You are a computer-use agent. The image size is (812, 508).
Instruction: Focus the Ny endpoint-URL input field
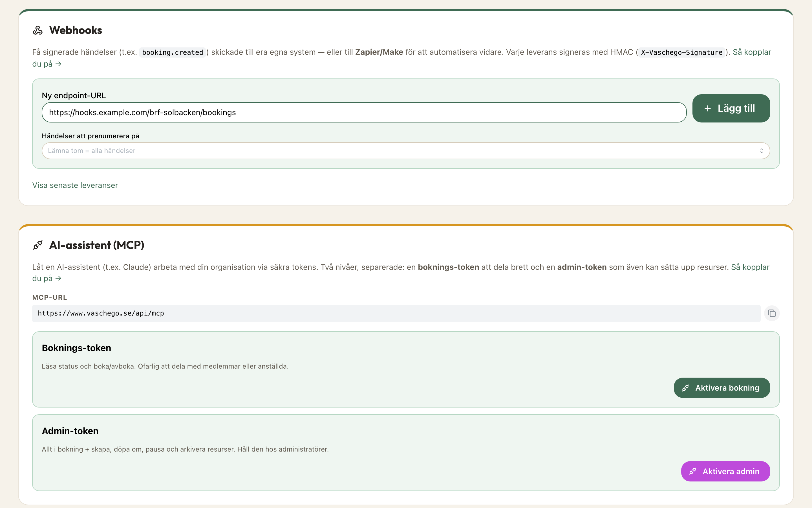click(364, 112)
